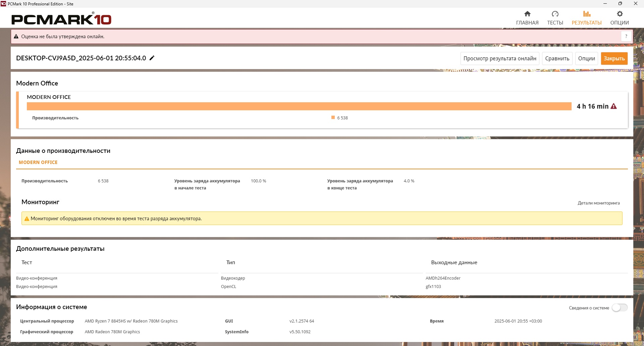This screenshot has height=346, width=644.
Task: Select the MODERN OFFICE performance data tab
Action: (38, 162)
